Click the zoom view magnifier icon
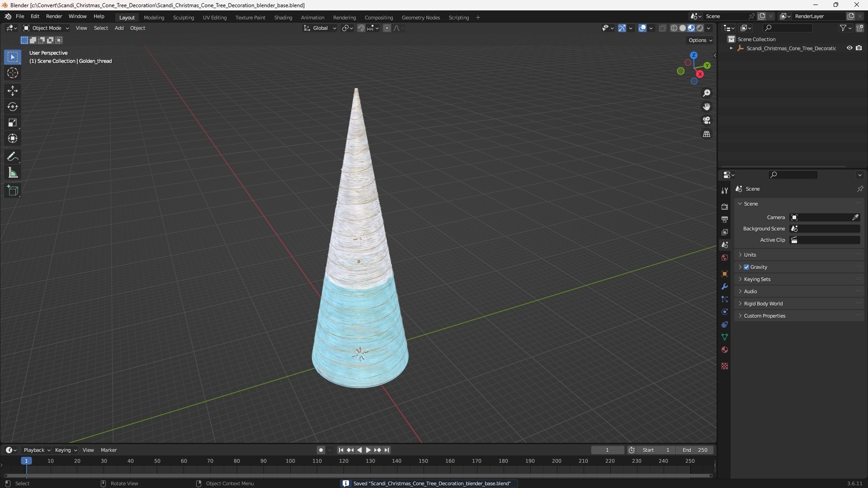This screenshot has width=868, height=488. [x=707, y=93]
